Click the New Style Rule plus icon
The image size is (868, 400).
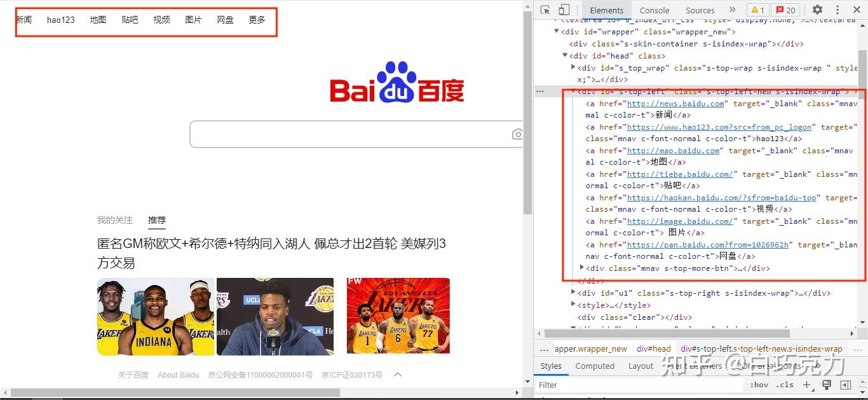pos(808,385)
